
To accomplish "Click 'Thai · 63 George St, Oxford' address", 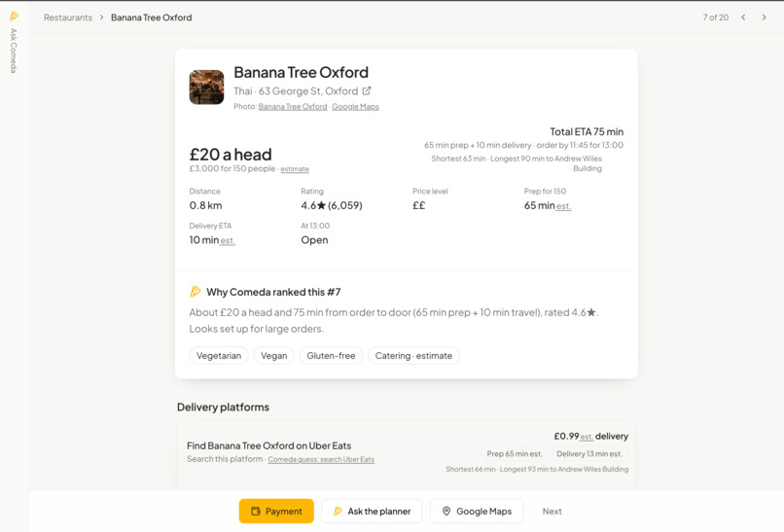I will [x=296, y=91].
